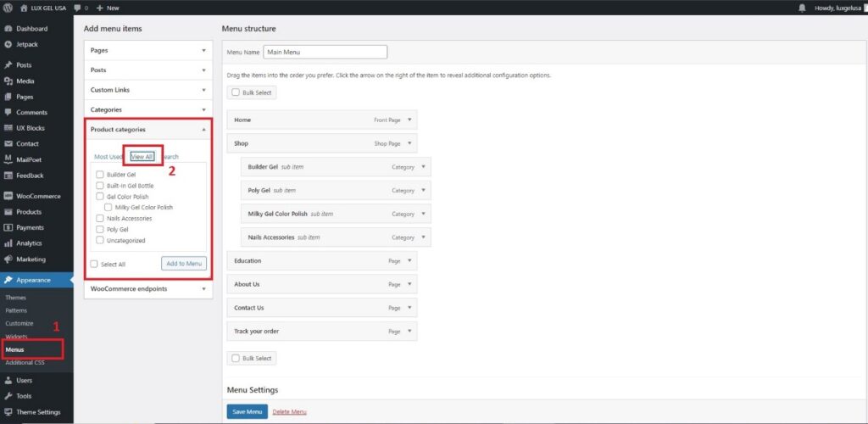Click the Delete Menu link
The image size is (868, 424).
289,412
